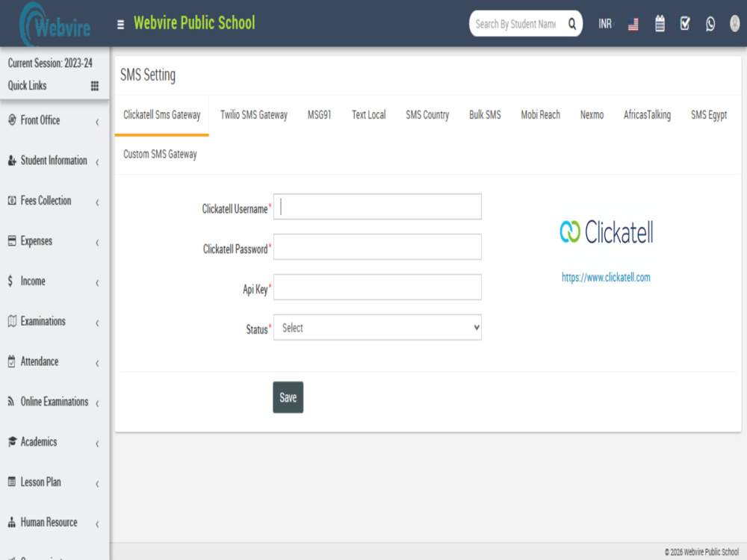Click the search magnifier icon
This screenshot has height=560, width=747.
pyautogui.click(x=571, y=24)
